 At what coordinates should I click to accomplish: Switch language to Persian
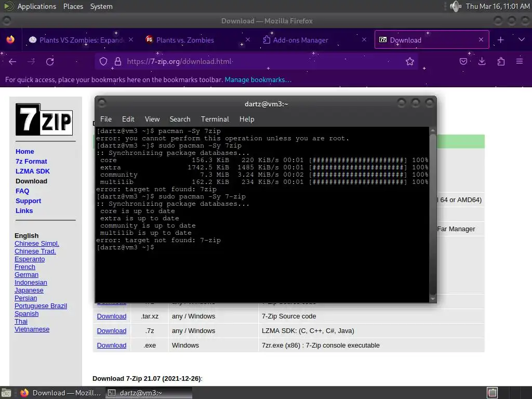pos(26,298)
